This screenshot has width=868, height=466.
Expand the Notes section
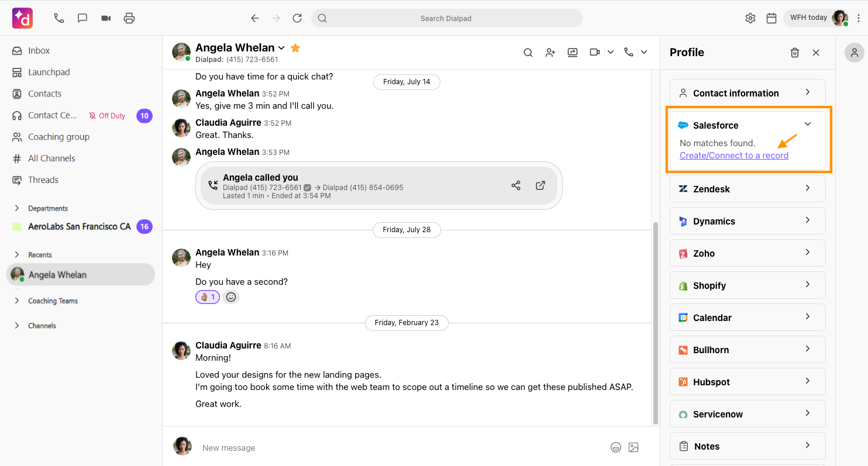click(748, 446)
